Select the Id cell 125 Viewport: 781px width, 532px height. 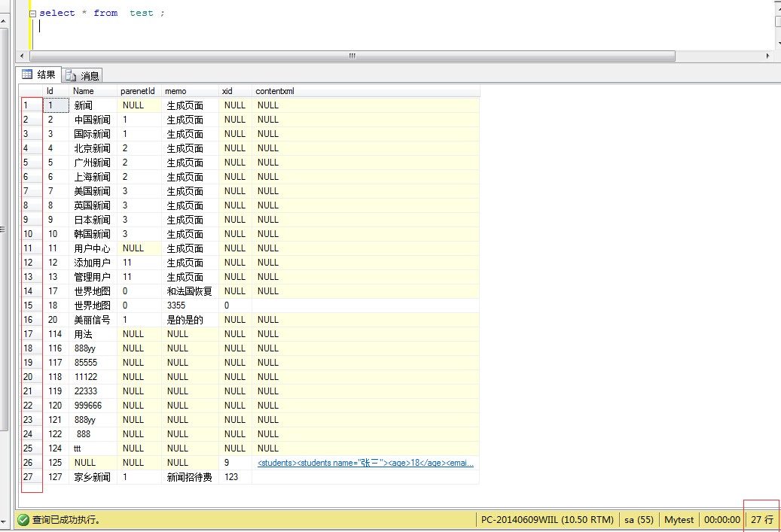pos(56,463)
